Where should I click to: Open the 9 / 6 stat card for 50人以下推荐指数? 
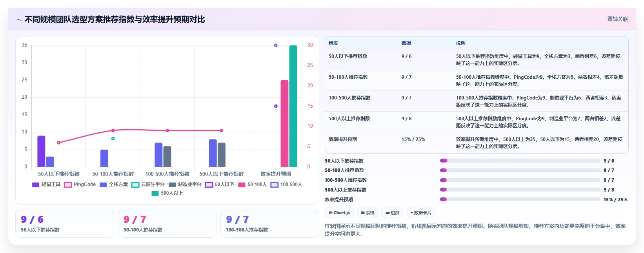click(65, 223)
